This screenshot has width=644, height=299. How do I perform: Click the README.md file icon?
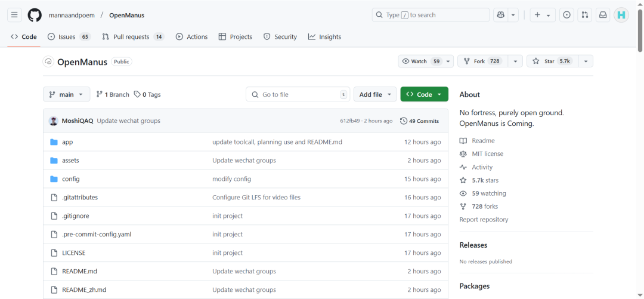click(x=54, y=272)
